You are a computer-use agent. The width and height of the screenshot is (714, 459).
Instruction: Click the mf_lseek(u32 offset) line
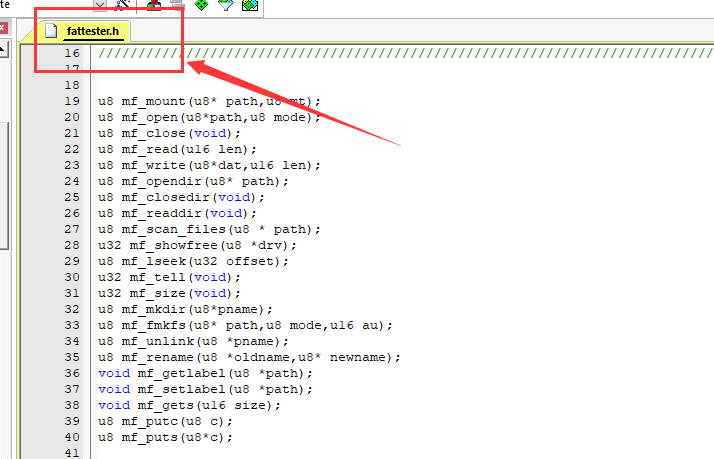tap(193, 261)
